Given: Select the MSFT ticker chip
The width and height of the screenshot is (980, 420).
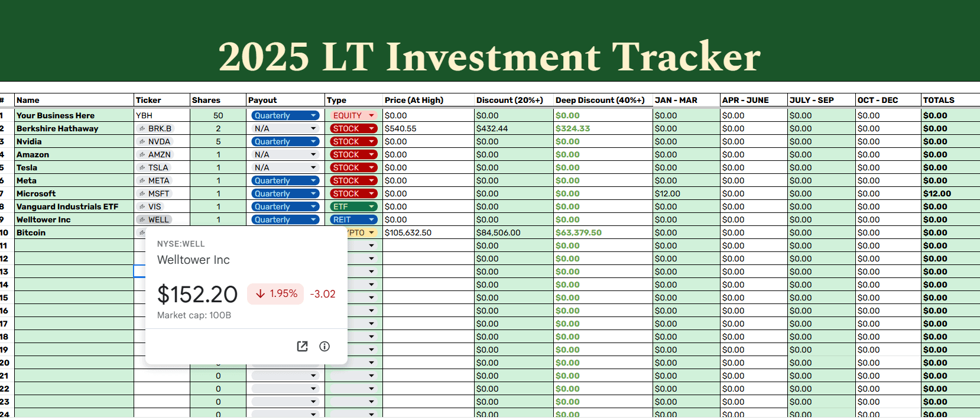Looking at the screenshot, I should [154, 193].
